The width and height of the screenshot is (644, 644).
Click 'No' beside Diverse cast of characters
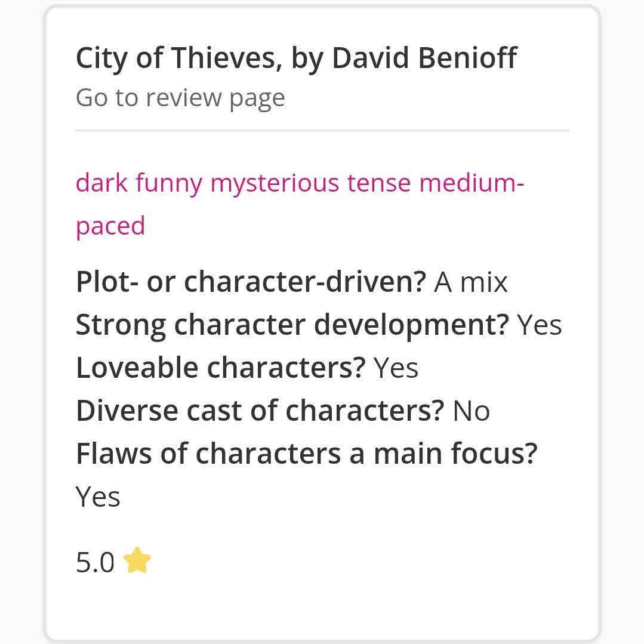(x=472, y=411)
